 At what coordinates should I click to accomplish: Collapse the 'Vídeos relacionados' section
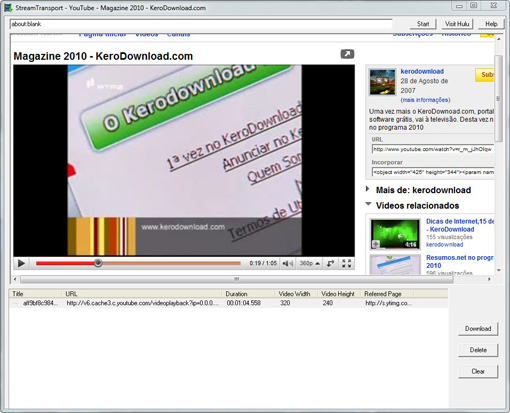tap(368, 204)
